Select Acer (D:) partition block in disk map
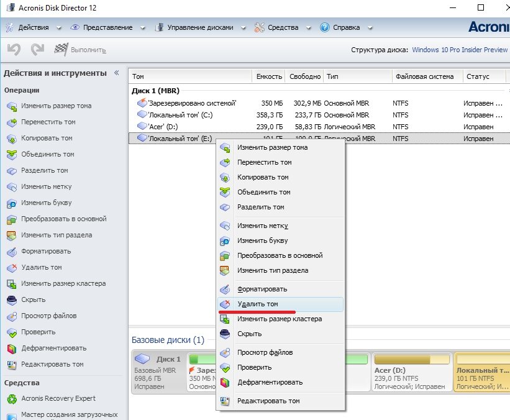Screen dimensions: 510x420 (x=412, y=372)
